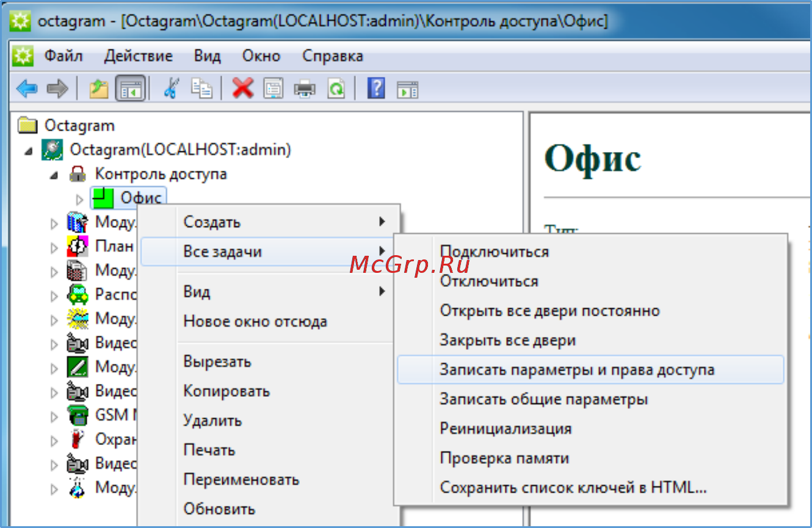Open the Действие menu
This screenshot has height=528, width=812.
pyautogui.click(x=138, y=57)
